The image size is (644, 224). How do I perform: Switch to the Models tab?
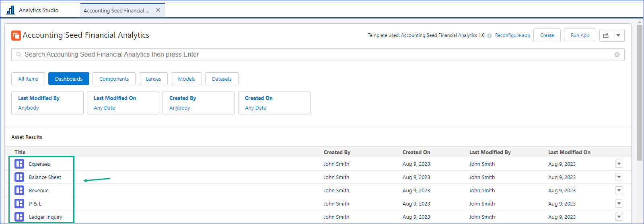(x=187, y=79)
